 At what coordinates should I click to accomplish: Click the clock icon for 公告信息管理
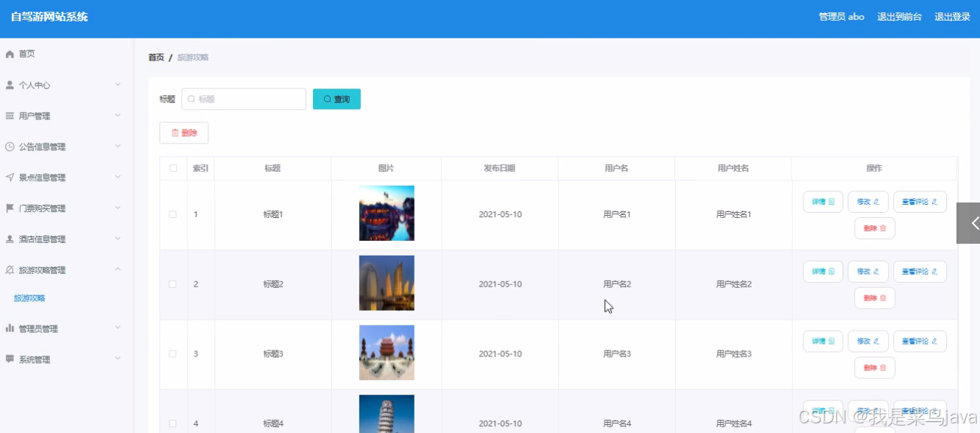[x=10, y=147]
